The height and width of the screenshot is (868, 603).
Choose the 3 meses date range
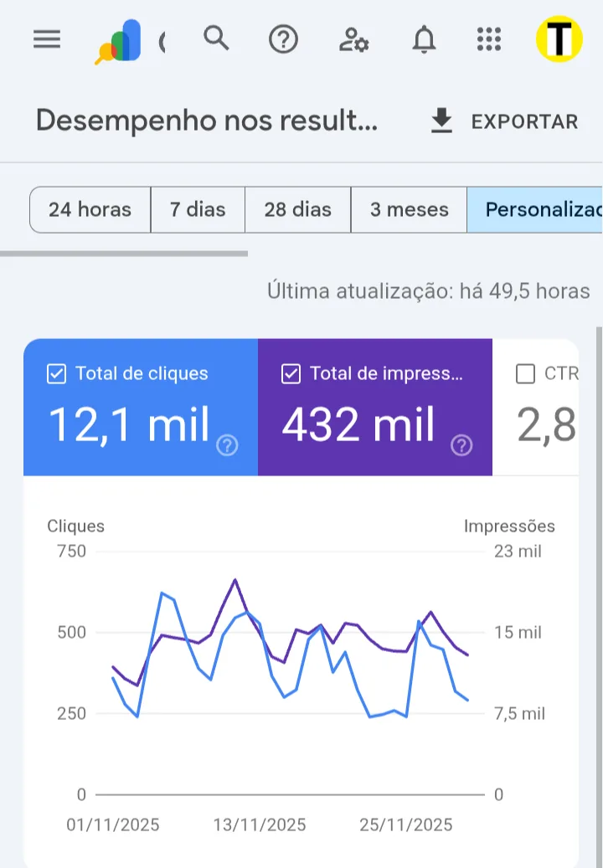coord(409,209)
